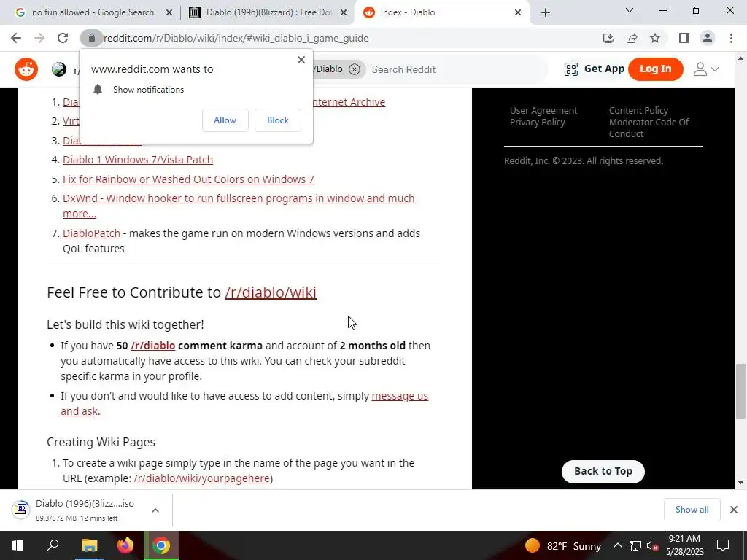Toggle Chrome side panel
This screenshot has width=747, height=560.
[x=684, y=38]
